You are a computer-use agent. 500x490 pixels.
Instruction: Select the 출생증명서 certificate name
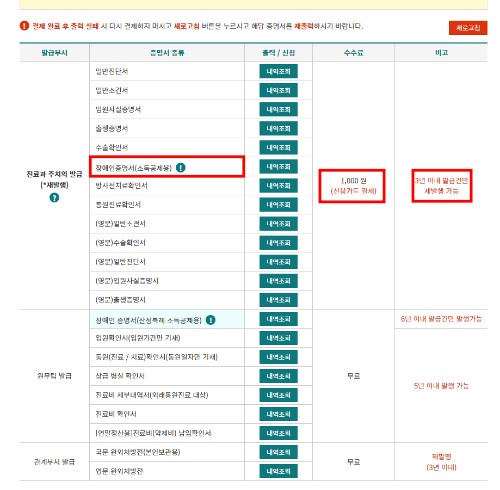[112, 128]
